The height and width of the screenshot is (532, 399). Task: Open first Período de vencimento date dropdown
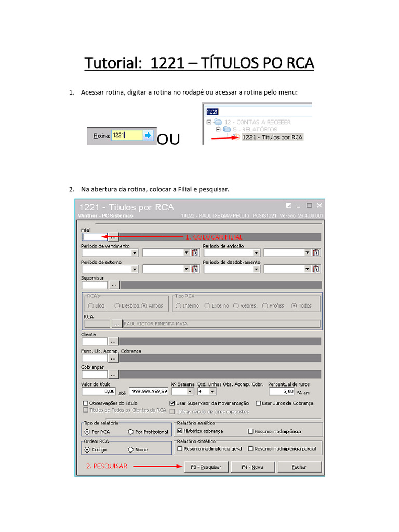click(135, 253)
